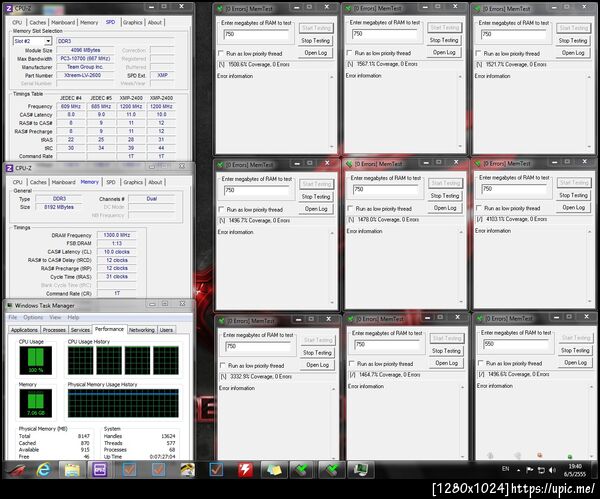The height and width of the screenshot is (499, 600).
Task: Enable low priority thread in 1496.6% coverage MemTest
Action: coord(481,363)
